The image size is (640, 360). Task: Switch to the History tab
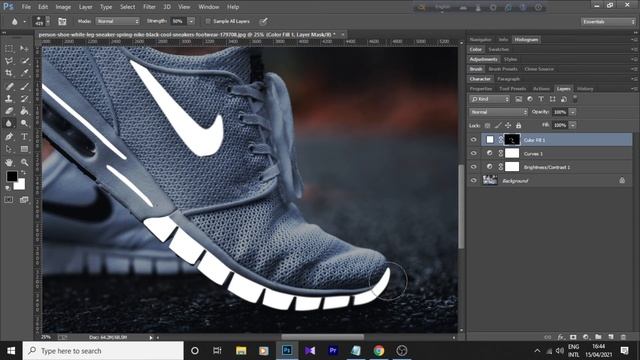point(585,89)
